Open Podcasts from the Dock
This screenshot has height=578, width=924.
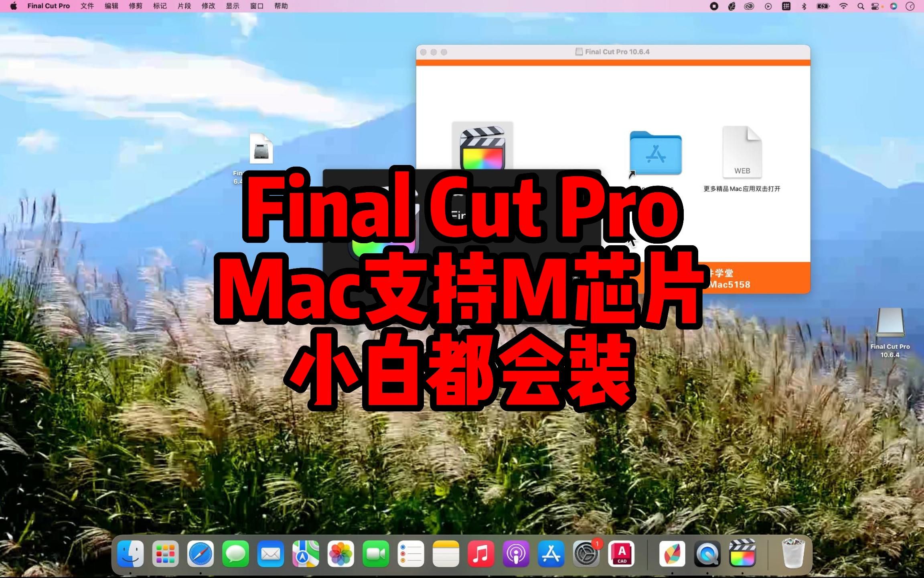(x=516, y=554)
